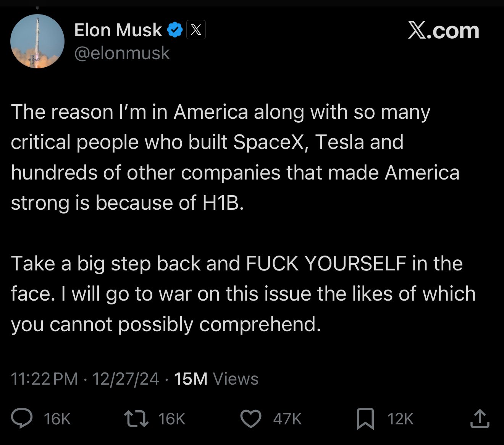Click the Elon Musk display name

point(118,30)
